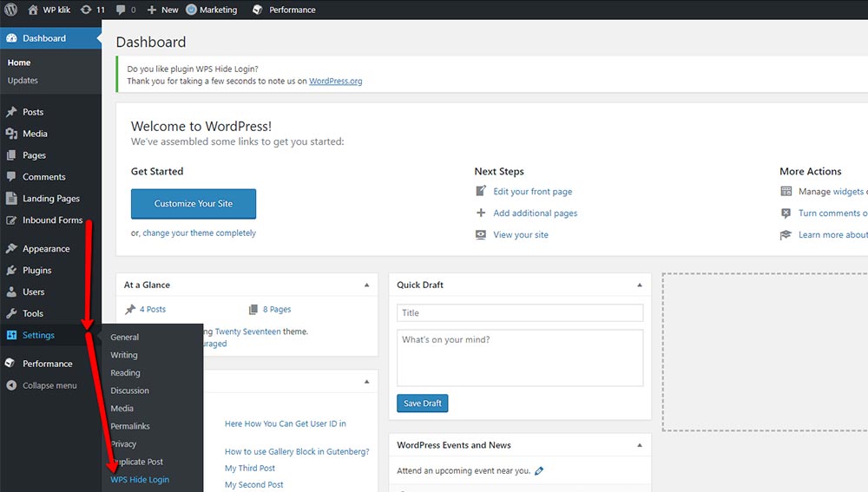
Task: Click the WordPress logo in admin bar
Action: pos(10,10)
